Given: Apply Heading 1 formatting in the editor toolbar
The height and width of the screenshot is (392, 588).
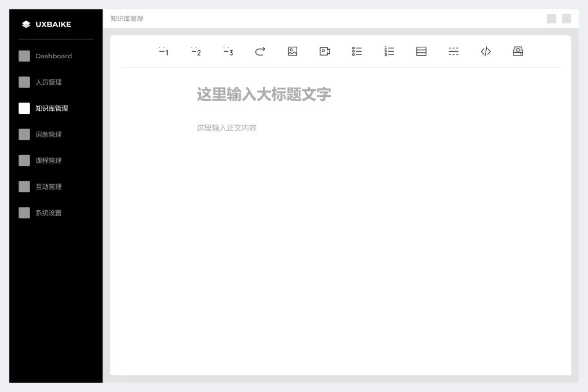Looking at the screenshot, I should coord(164,51).
